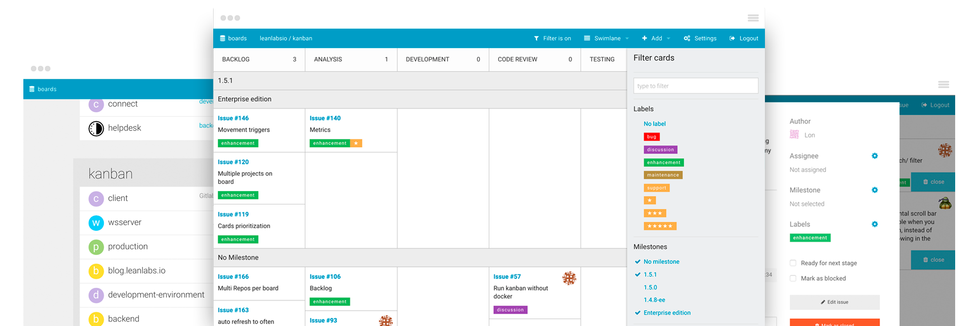Screen dimensions: 980x326
Task: Click the avatar on the Issue #93 card
Action: (386, 321)
